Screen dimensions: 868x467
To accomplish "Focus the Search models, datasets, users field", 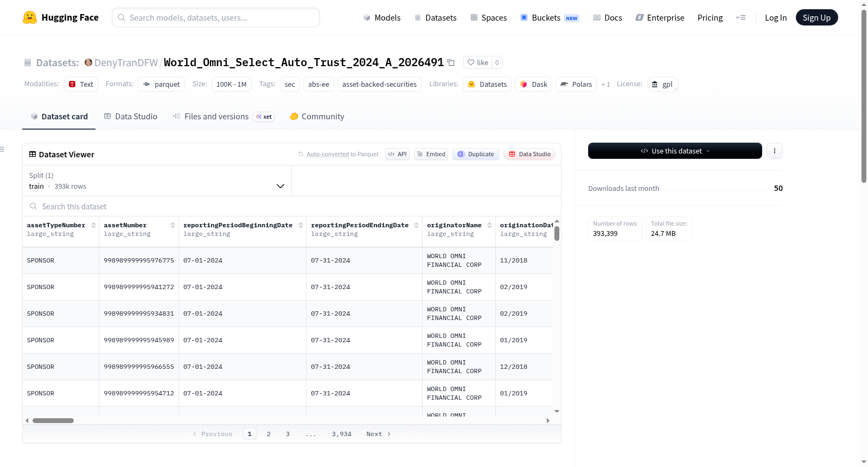I will coord(216,17).
